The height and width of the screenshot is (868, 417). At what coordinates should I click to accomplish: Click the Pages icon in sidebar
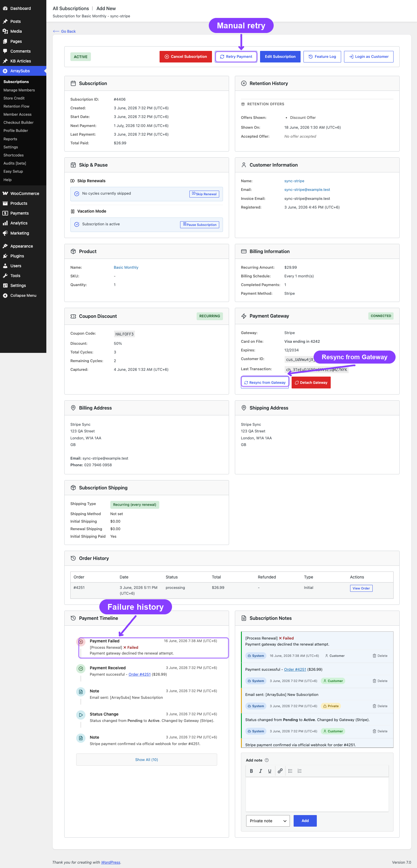5,41
